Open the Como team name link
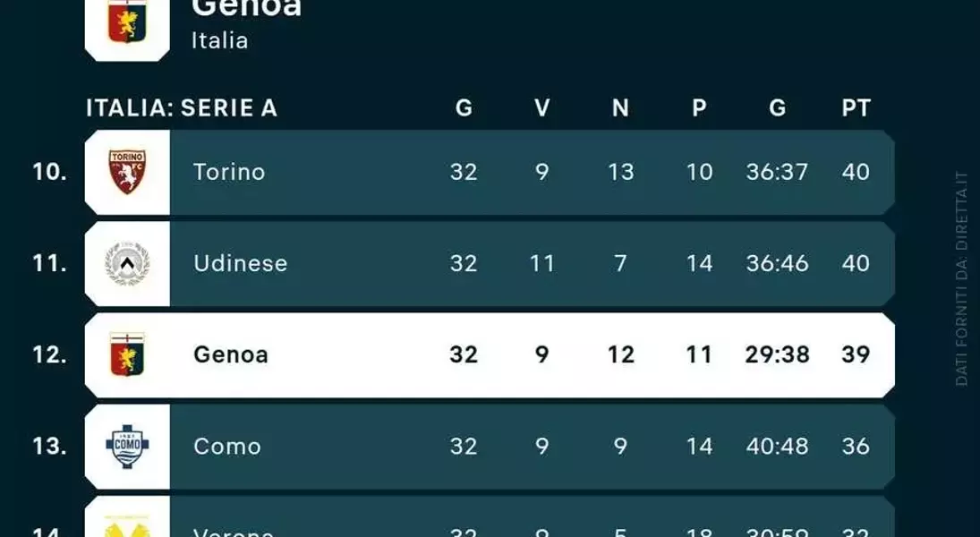The height and width of the screenshot is (537, 980). (x=226, y=447)
